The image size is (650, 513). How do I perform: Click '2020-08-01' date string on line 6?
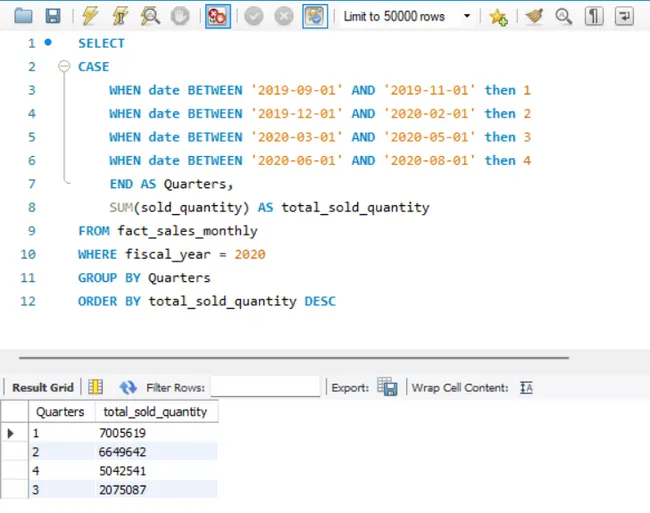429,160
